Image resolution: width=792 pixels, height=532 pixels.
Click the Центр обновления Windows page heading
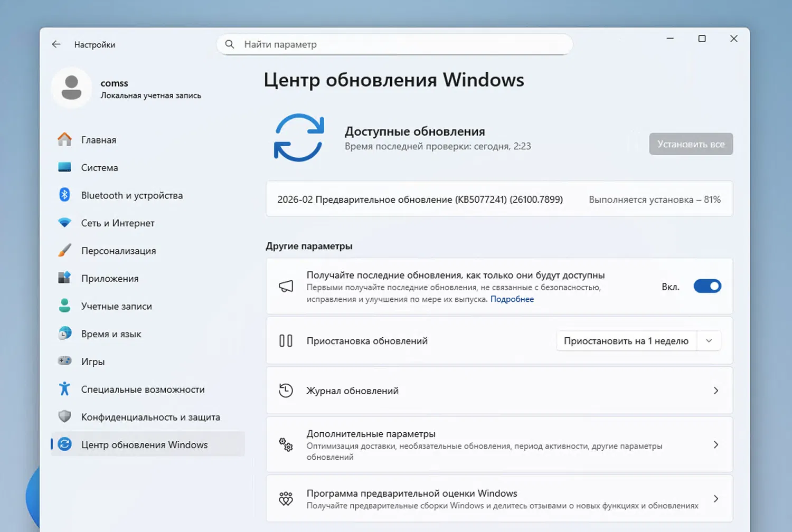394,80
